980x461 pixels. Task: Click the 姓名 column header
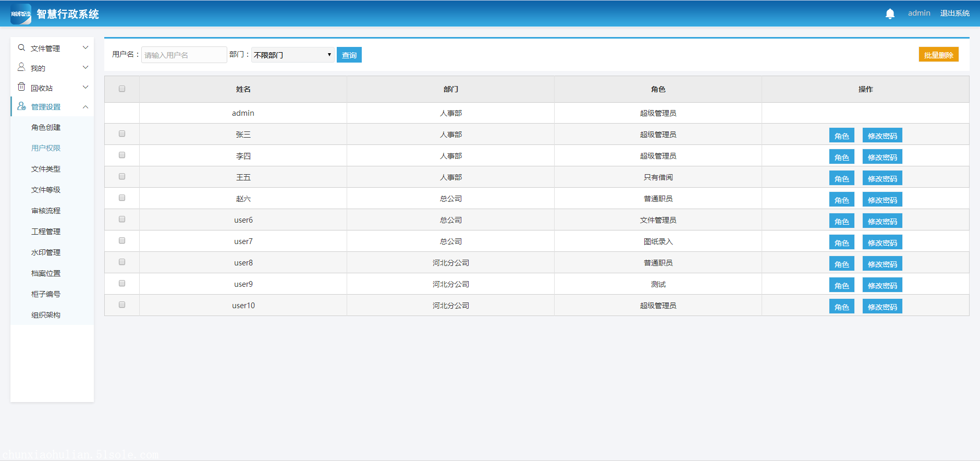[x=243, y=89]
